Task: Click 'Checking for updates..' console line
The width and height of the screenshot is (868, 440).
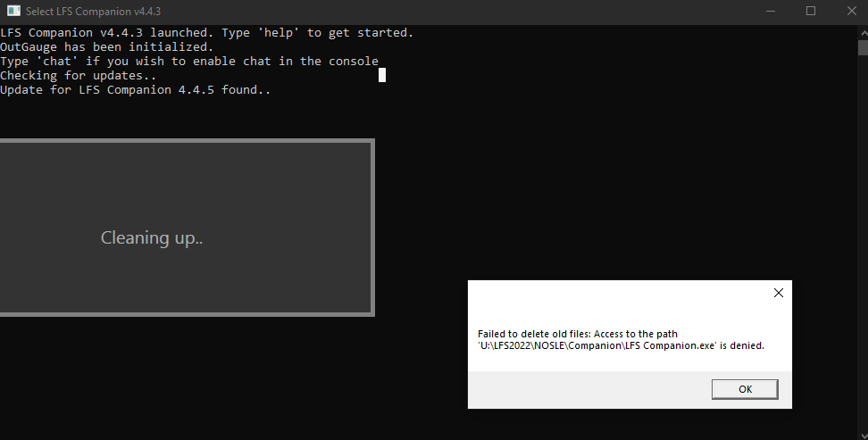Action: point(78,75)
